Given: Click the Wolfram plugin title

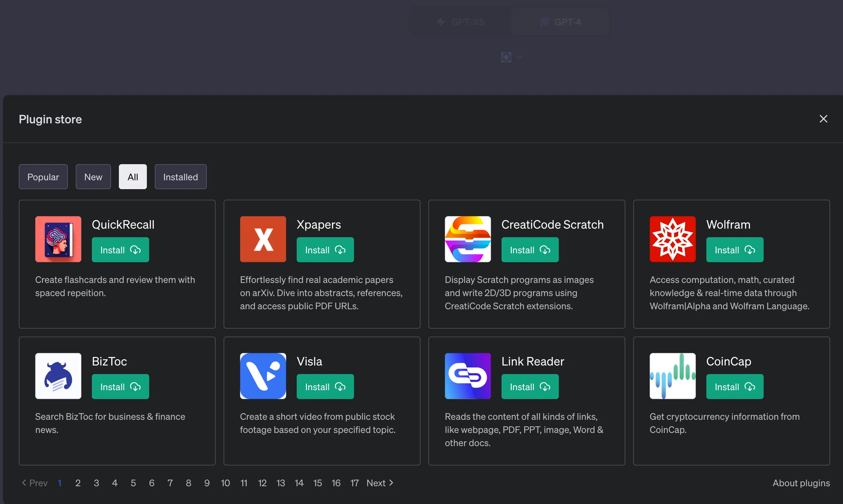Looking at the screenshot, I should (x=728, y=225).
